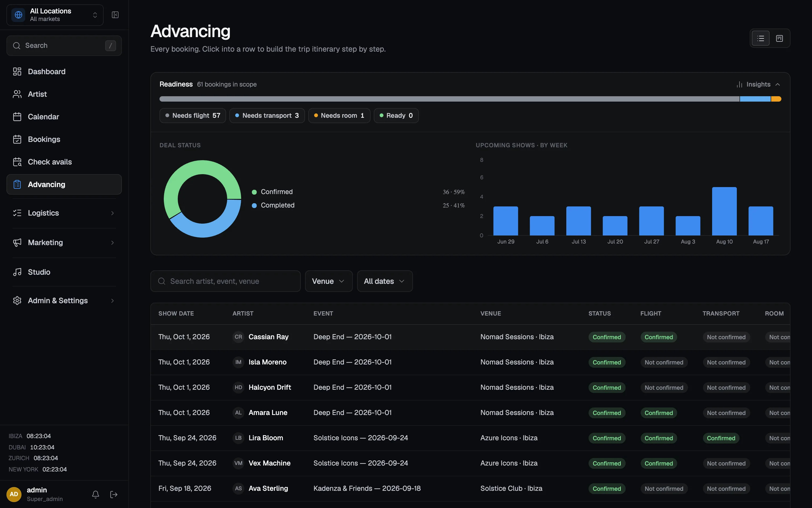This screenshot has height=508, width=812.
Task: Collapse the Insights section
Action: point(758,84)
